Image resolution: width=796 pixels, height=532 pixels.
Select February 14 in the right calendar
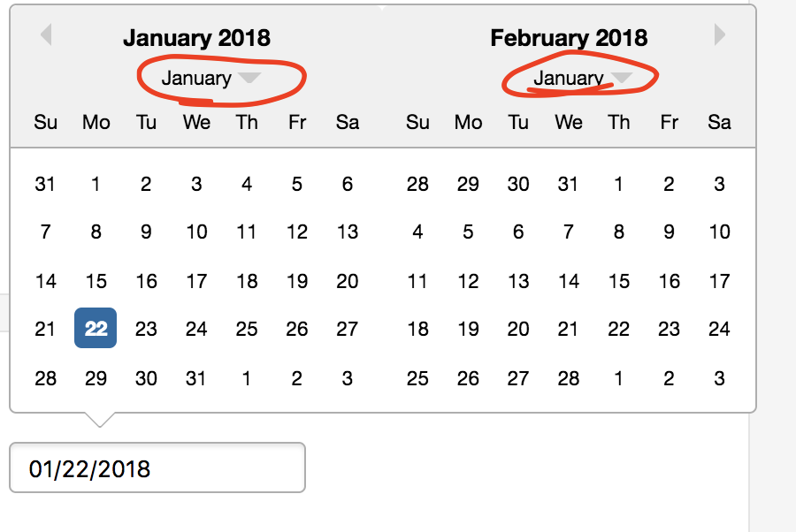point(569,279)
